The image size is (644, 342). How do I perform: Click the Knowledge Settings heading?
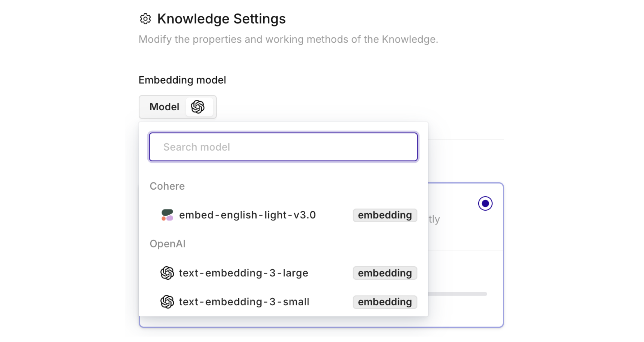tap(221, 19)
